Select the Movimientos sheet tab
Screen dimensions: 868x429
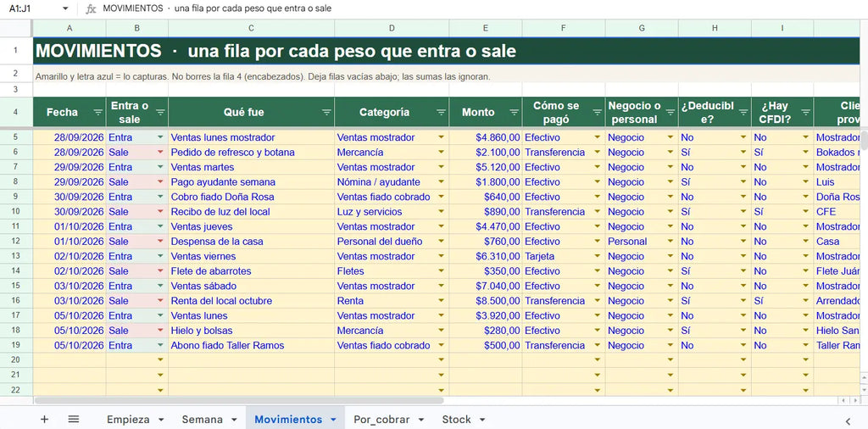point(288,419)
